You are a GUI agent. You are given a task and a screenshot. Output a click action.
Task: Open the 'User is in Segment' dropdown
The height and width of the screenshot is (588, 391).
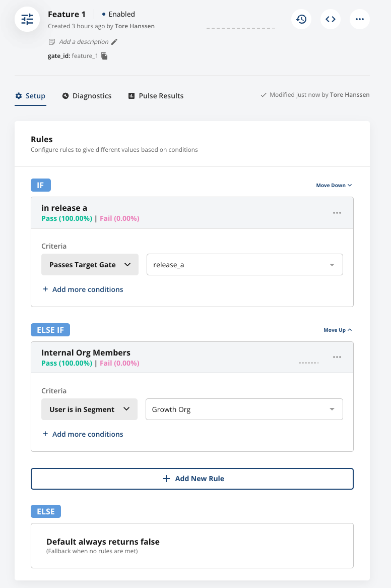point(89,409)
